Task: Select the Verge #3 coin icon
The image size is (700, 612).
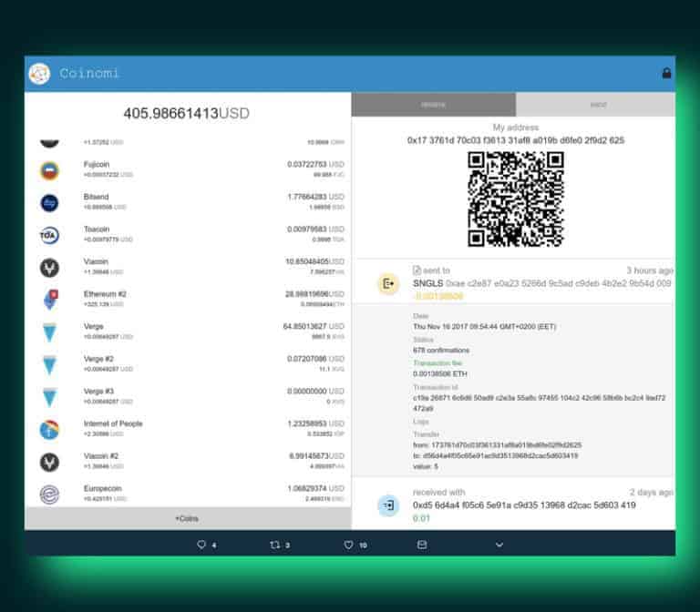Action: pyautogui.click(x=49, y=397)
